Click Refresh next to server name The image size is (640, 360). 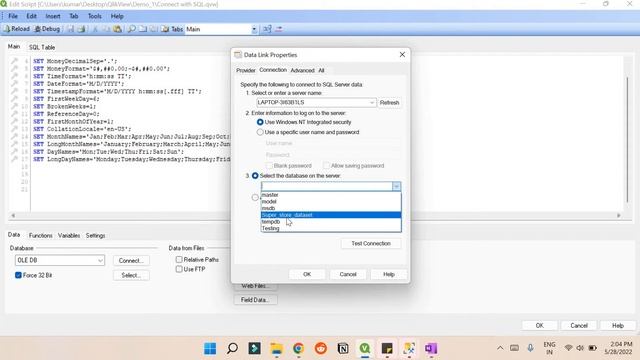pyautogui.click(x=389, y=102)
